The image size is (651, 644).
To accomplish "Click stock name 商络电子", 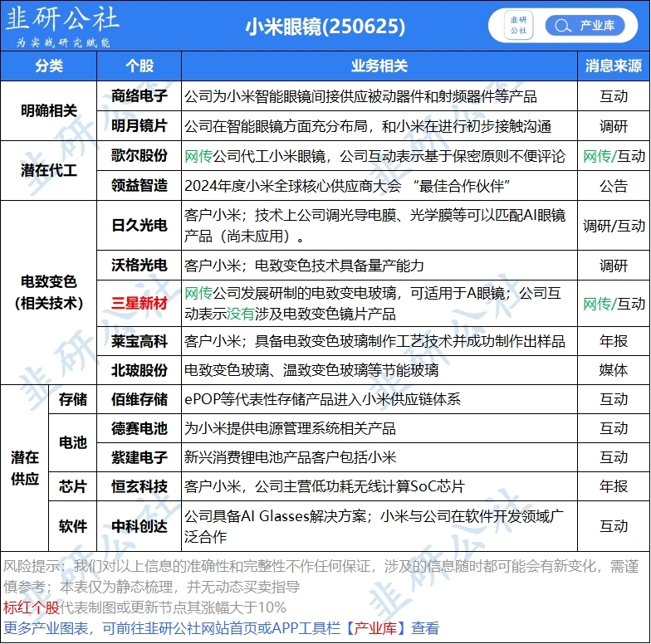I will tap(139, 96).
